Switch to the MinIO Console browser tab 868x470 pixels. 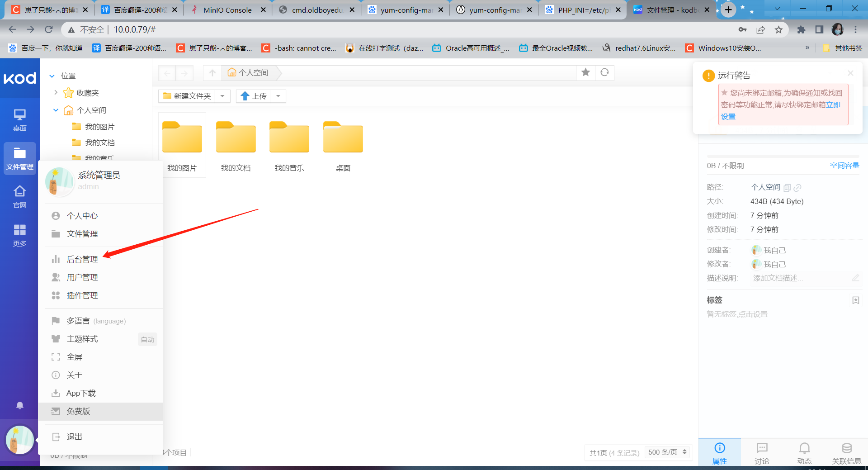pos(227,10)
